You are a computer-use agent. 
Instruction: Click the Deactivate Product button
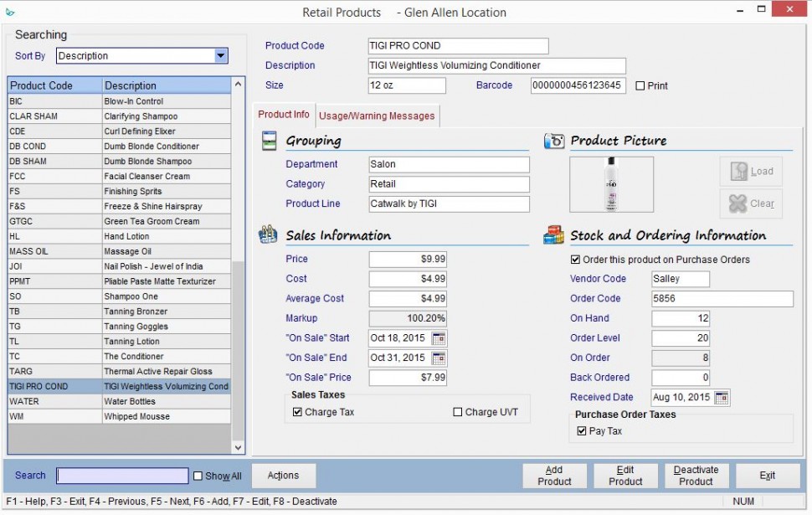click(696, 476)
